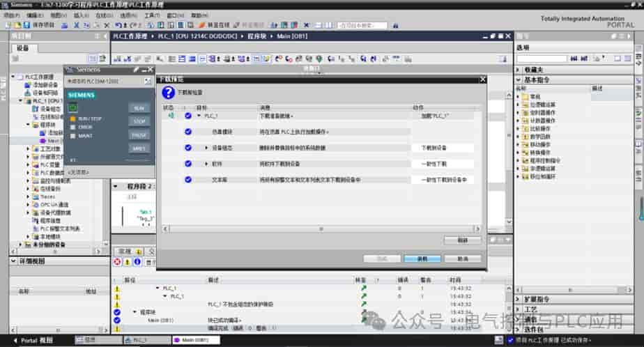Click the start CPU toolbar icon

pyautogui.click(x=284, y=26)
